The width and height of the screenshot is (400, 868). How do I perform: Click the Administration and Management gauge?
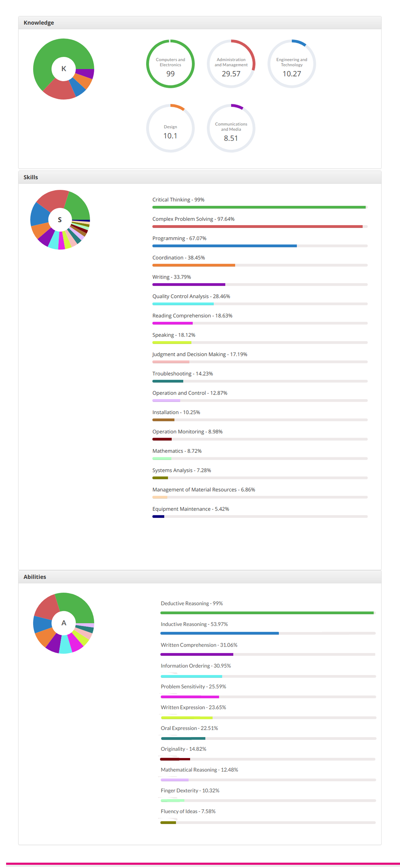coord(231,64)
